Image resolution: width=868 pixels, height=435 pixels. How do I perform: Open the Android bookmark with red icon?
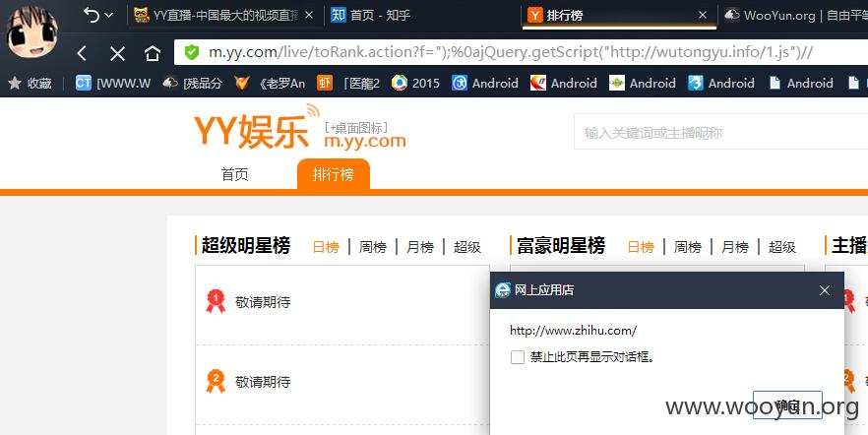564,83
